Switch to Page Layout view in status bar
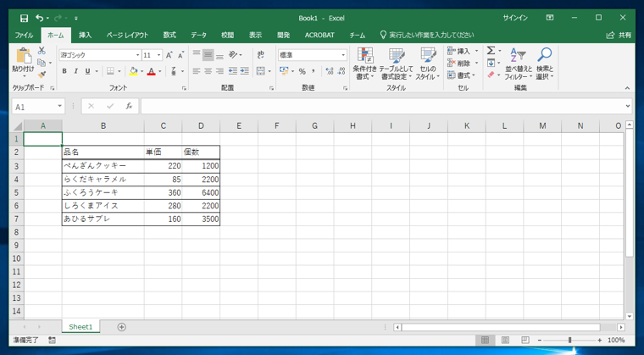644x355 pixels. click(x=505, y=340)
